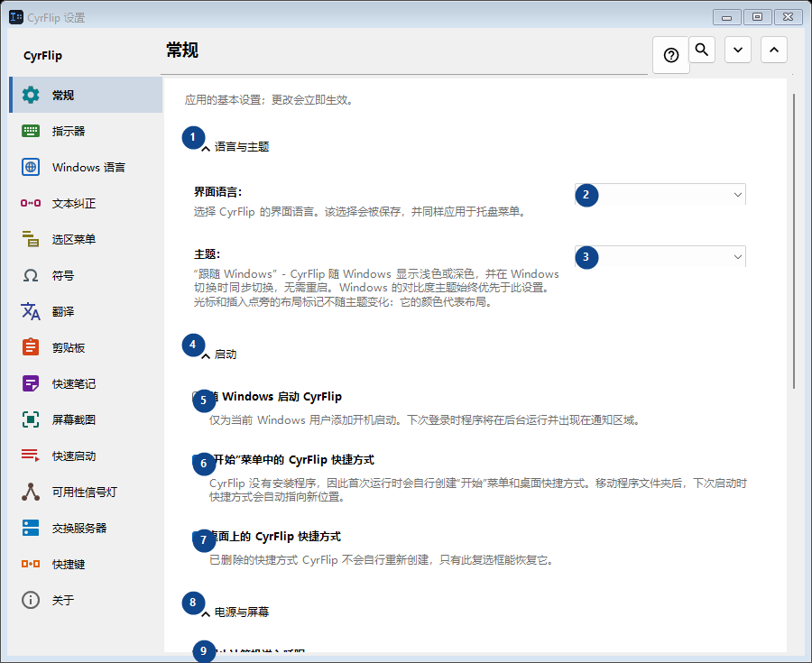The image size is (812, 663).
Task: Open the 关于 about page
Action: point(86,601)
